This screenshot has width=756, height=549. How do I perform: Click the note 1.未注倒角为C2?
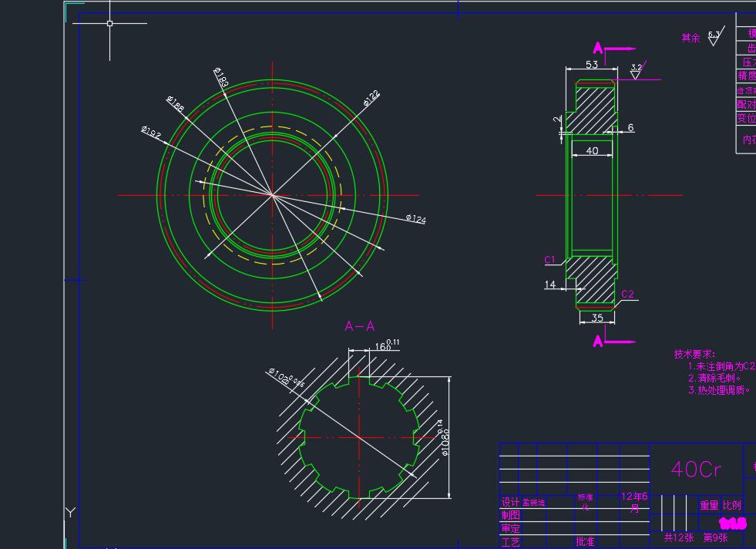(722, 366)
